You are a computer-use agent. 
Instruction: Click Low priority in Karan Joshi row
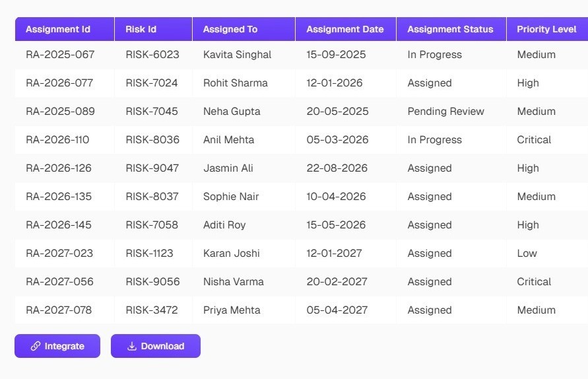coord(527,254)
